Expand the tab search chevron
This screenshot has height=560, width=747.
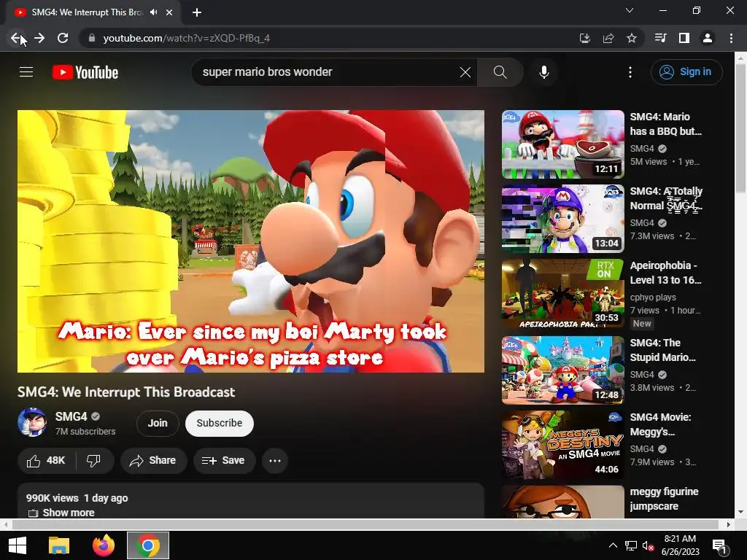click(x=630, y=10)
